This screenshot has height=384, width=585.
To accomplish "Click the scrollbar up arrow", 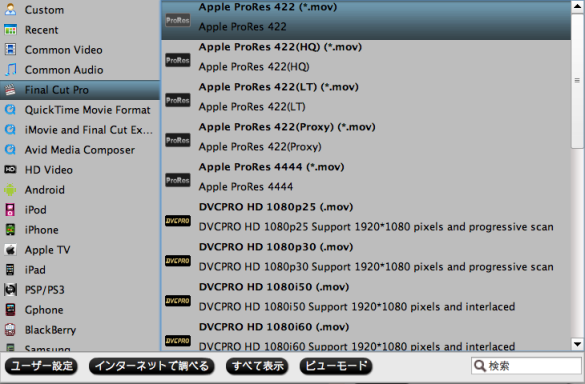I will coord(577,7).
